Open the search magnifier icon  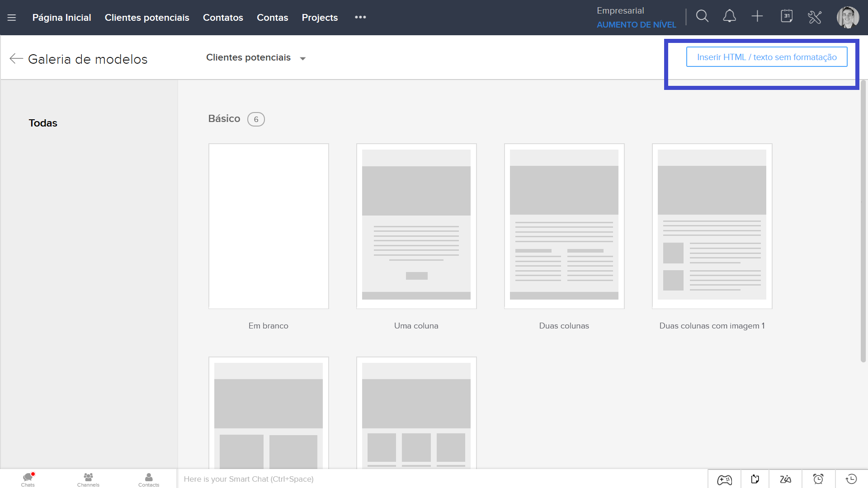pos(702,17)
